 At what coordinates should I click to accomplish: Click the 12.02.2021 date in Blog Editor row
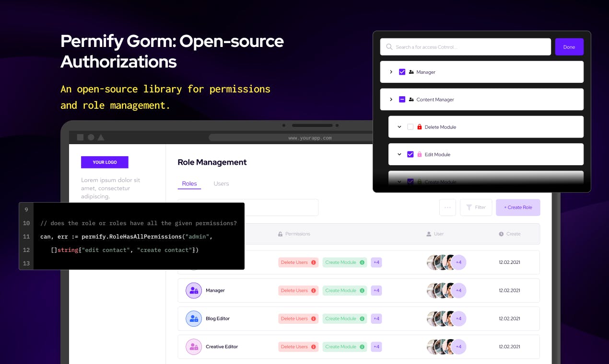click(x=509, y=318)
